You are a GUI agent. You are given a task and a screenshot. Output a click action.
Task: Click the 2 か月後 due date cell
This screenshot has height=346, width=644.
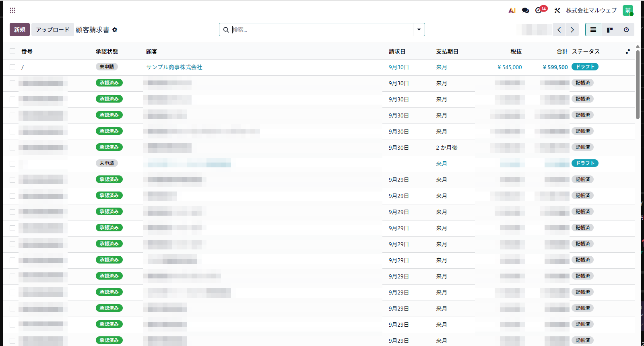pyautogui.click(x=447, y=148)
